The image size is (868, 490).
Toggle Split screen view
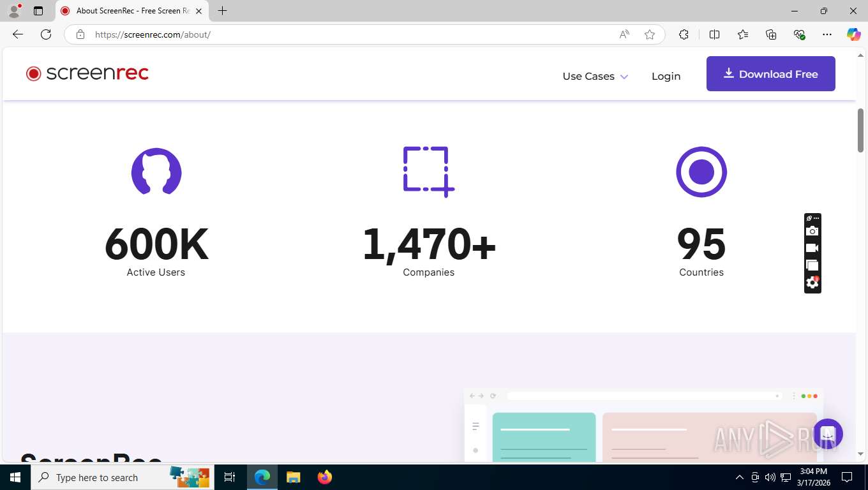click(x=714, y=34)
